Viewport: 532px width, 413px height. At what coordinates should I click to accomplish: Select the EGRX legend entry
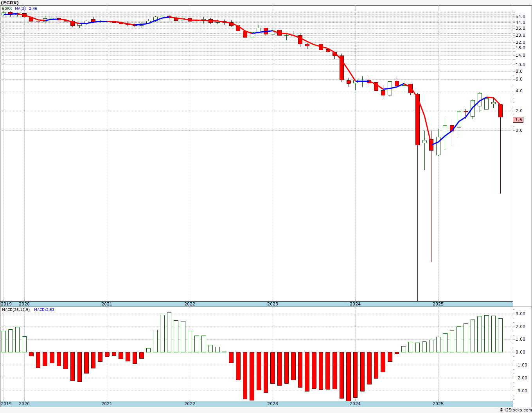[7, 8]
